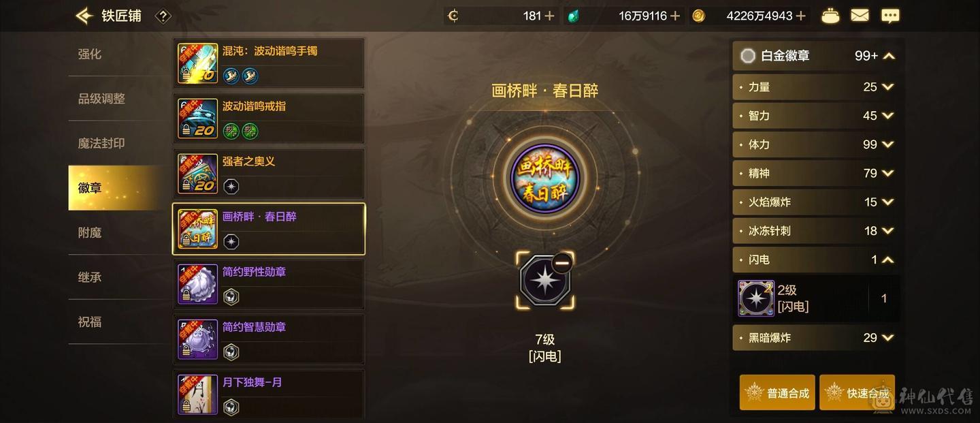This screenshot has width=980, height=423.
Task: Click the 普通合成 button
Action: click(777, 392)
